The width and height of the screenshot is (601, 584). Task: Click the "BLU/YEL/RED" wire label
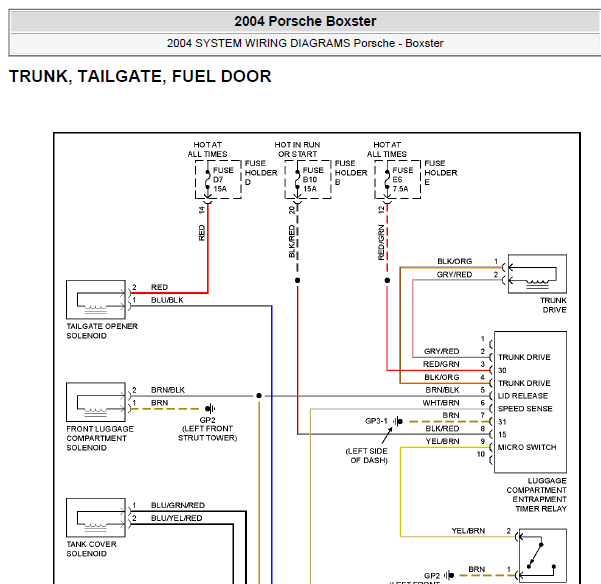click(176, 518)
